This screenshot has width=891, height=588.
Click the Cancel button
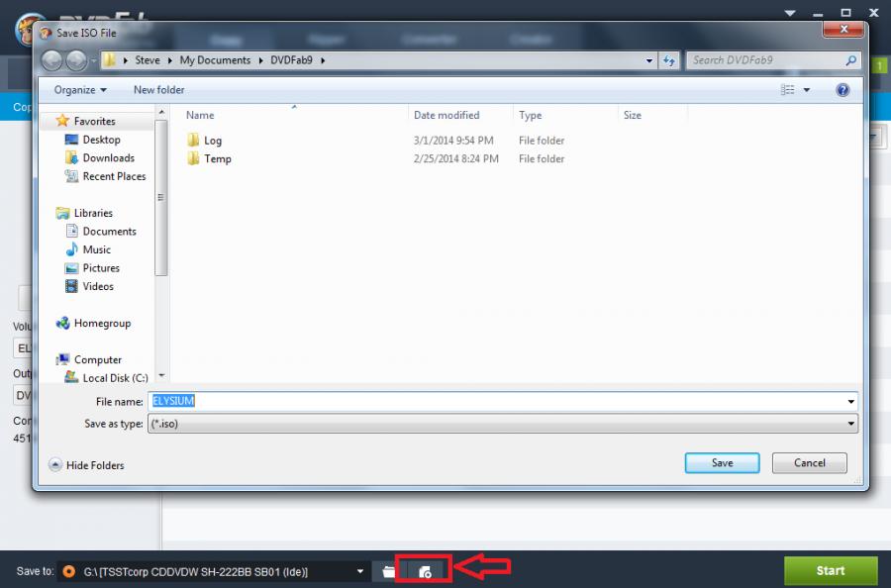click(809, 463)
